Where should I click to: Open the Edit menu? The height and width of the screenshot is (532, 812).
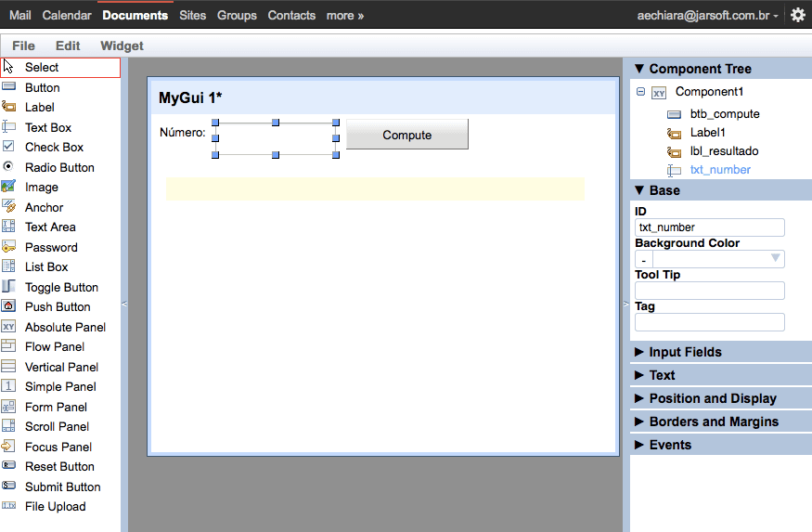tap(68, 45)
